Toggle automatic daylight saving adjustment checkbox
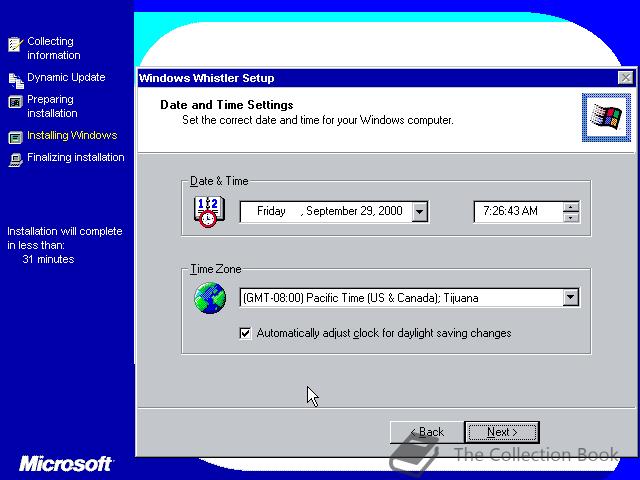Image resolution: width=640 pixels, height=480 pixels. tap(245, 333)
